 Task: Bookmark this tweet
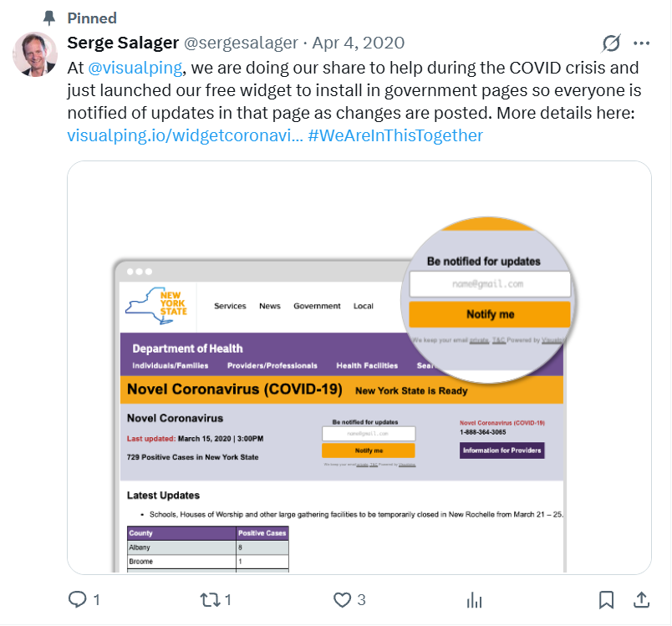tap(607, 599)
